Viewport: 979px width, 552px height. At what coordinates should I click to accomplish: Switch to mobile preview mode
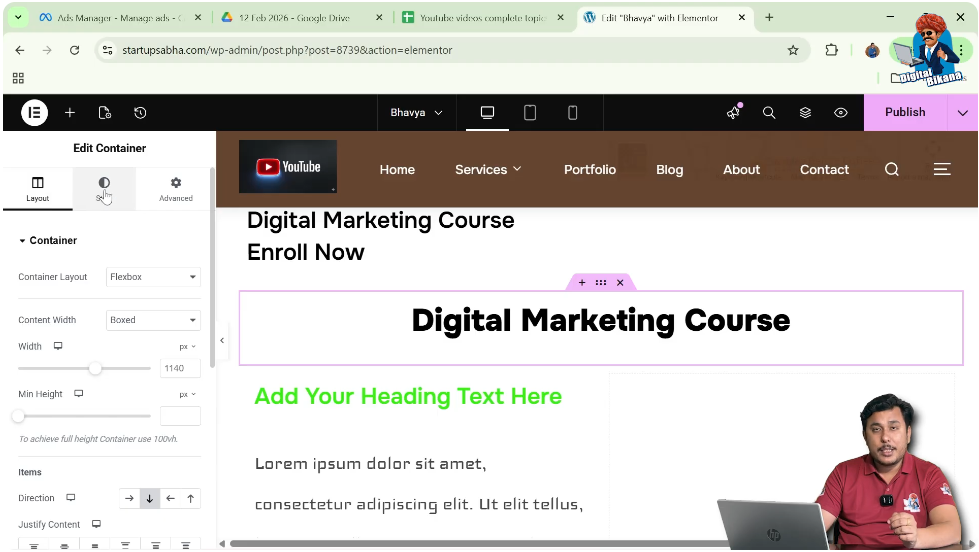pyautogui.click(x=572, y=113)
